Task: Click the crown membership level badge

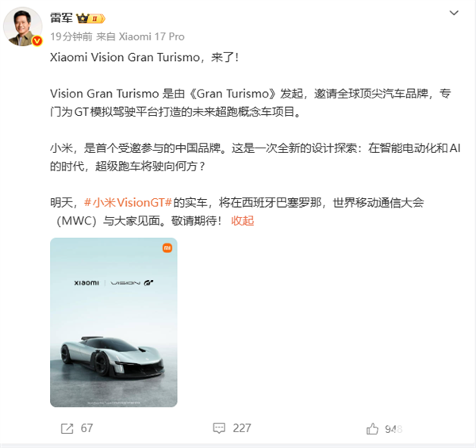Action: 90,18
